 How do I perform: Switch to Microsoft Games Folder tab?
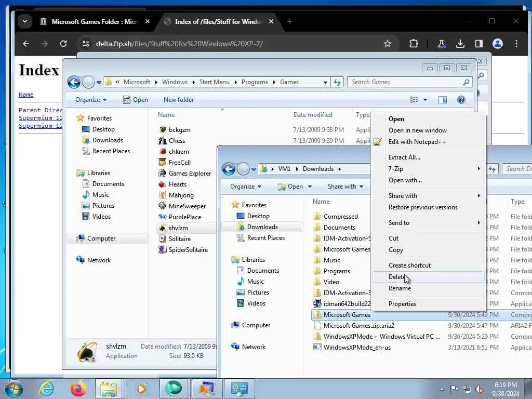pyautogui.click(x=95, y=21)
